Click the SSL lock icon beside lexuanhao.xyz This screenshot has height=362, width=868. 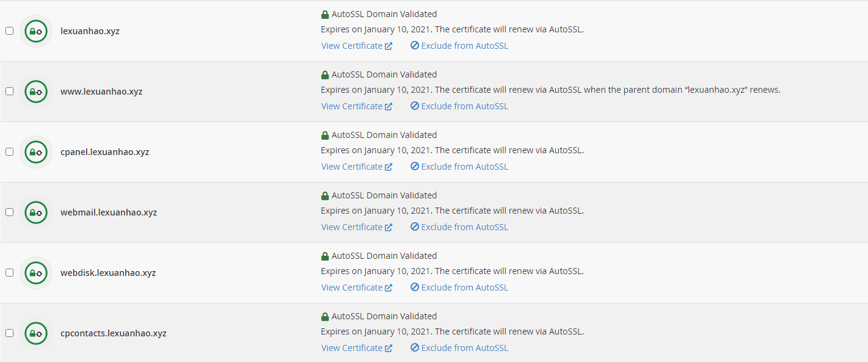(36, 31)
